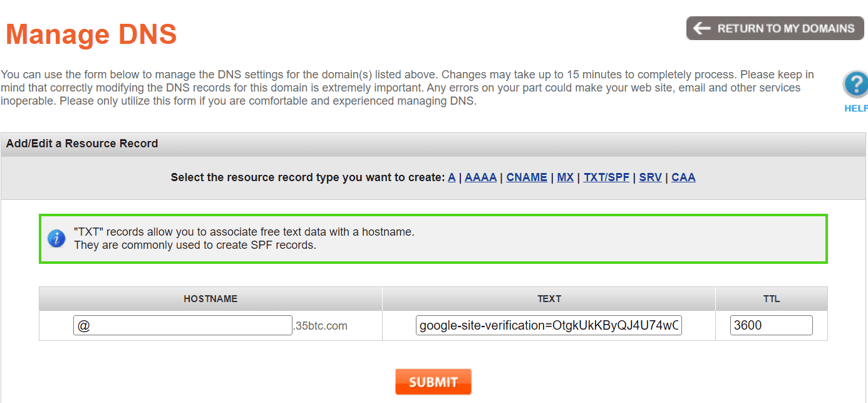Viewport: 868px width, 403px height.
Task: Open the CNAME record type link
Action: click(x=527, y=177)
